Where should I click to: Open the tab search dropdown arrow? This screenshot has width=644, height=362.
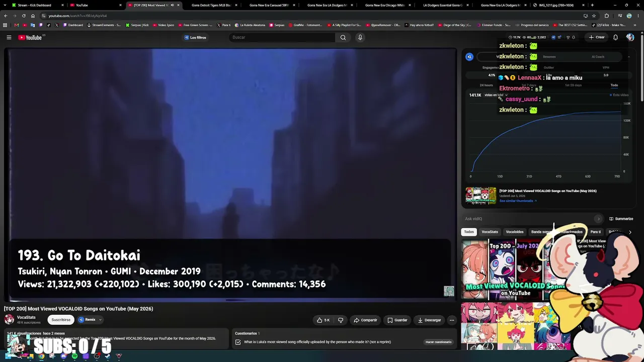click(x=5, y=5)
